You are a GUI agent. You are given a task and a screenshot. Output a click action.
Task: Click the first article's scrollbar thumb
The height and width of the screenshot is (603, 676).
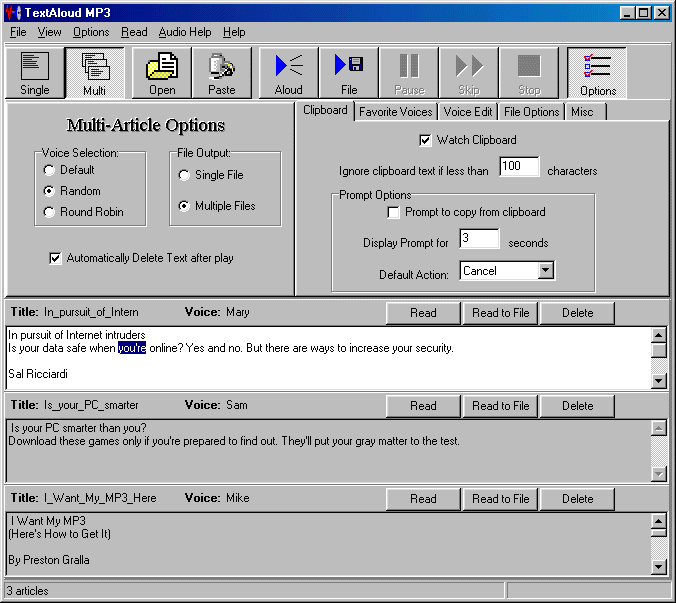click(659, 350)
